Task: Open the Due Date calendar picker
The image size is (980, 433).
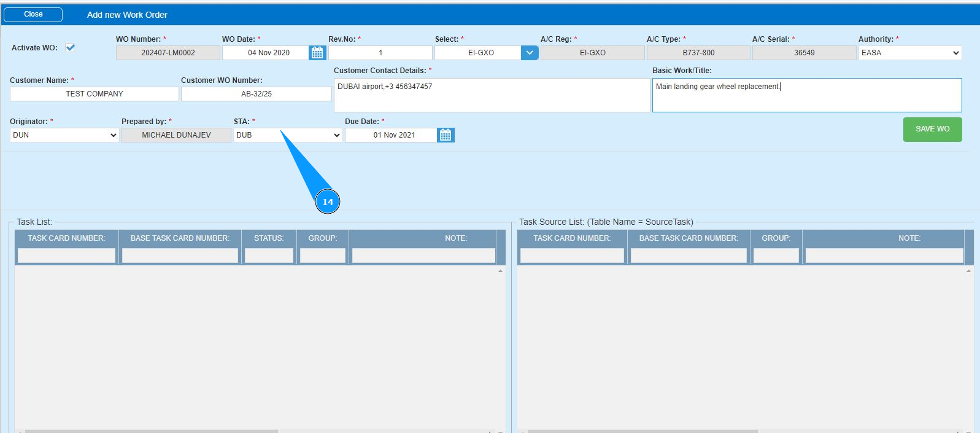Action: coord(446,135)
